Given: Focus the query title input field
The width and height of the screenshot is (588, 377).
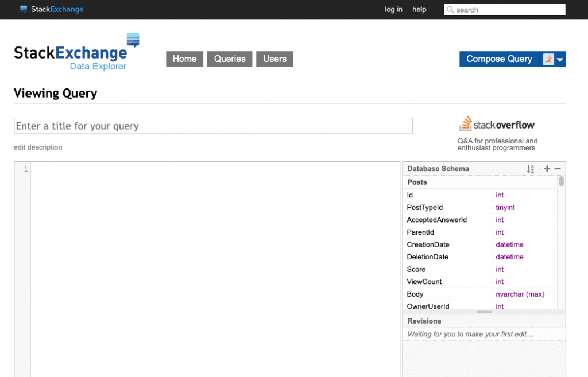Looking at the screenshot, I should [213, 126].
